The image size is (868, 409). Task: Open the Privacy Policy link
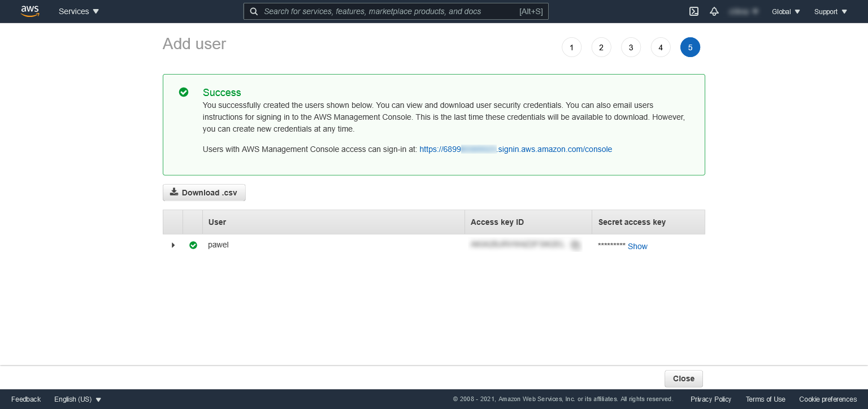coord(711,399)
